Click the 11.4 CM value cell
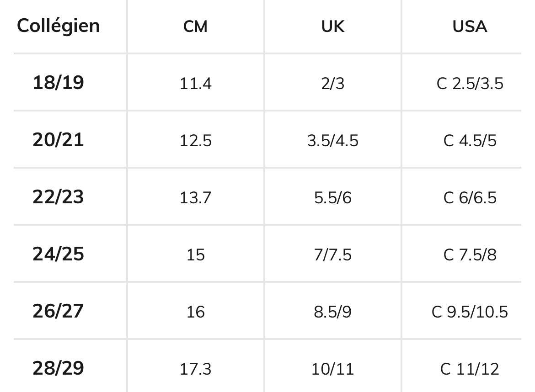This screenshot has width=535, height=392. pos(195,84)
